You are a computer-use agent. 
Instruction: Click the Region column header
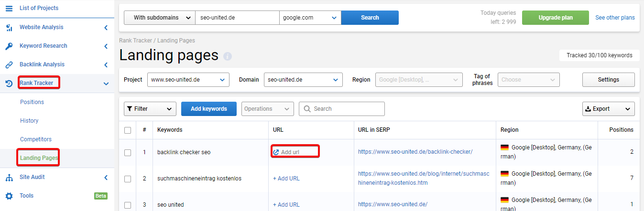[509, 130]
